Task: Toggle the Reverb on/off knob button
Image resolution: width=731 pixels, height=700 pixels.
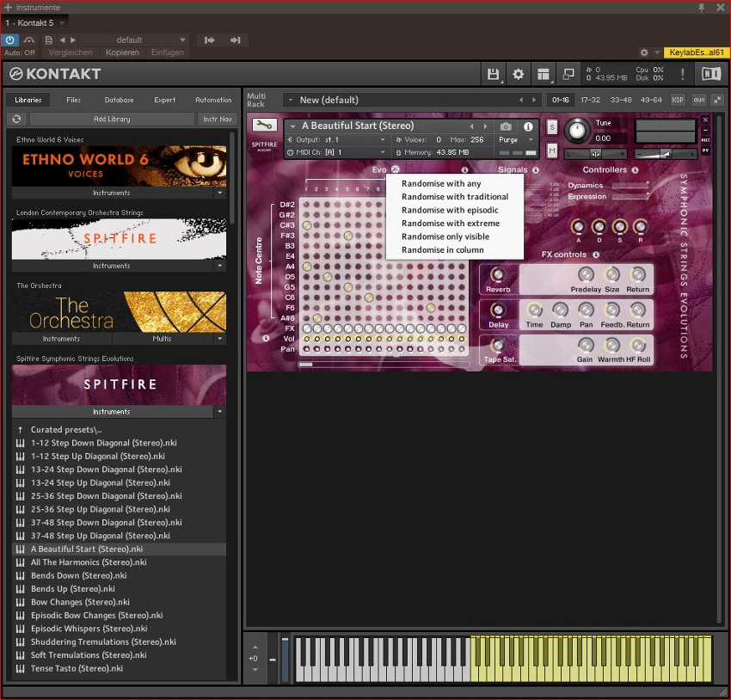Action: pos(498,275)
